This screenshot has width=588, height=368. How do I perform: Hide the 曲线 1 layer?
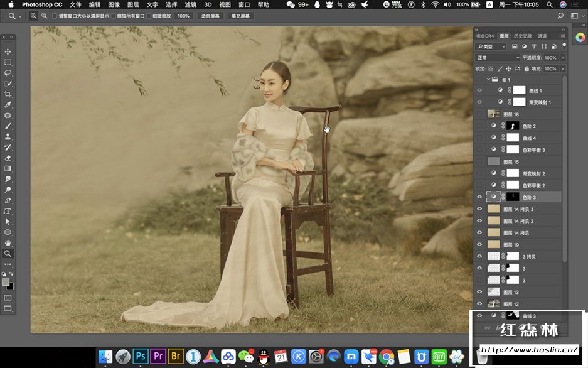tap(480, 90)
